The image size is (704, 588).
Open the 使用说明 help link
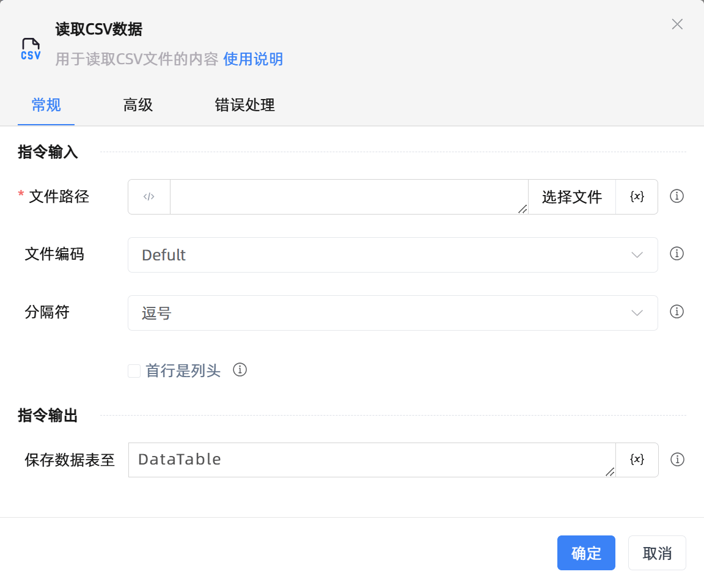pyautogui.click(x=253, y=59)
